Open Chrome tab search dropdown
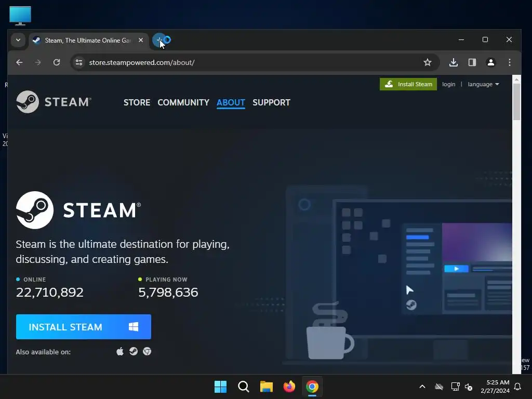This screenshot has width=532, height=399. click(x=18, y=40)
